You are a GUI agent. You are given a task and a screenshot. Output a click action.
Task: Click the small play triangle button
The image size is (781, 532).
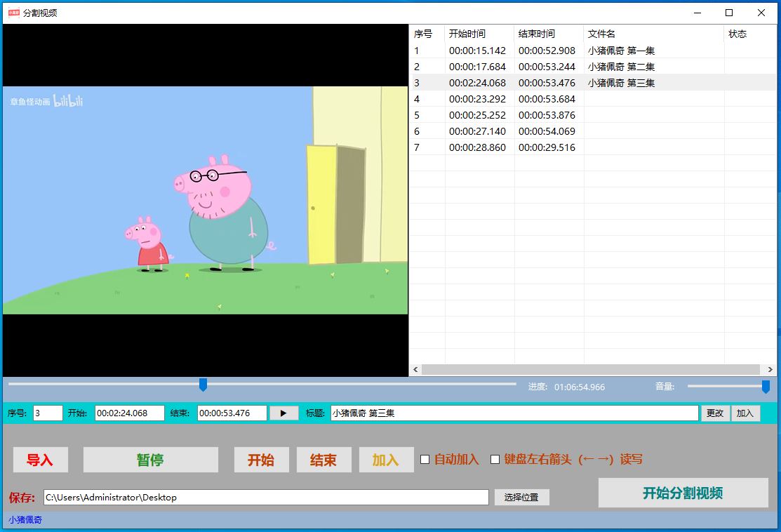[283, 413]
